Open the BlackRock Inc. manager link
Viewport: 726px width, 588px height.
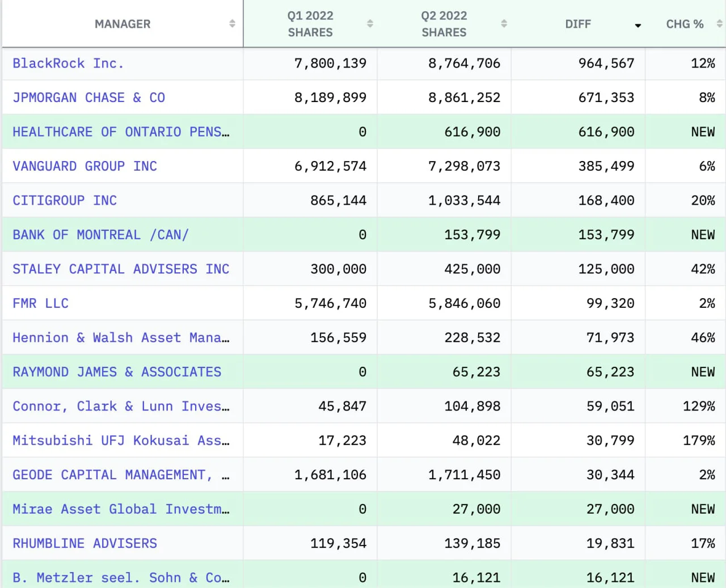coord(68,64)
